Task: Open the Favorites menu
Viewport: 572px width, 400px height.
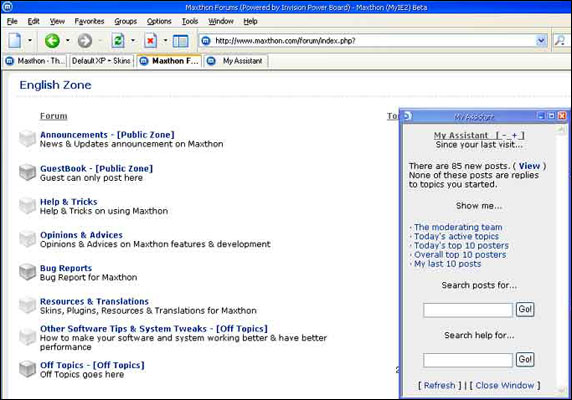Action: (89, 22)
